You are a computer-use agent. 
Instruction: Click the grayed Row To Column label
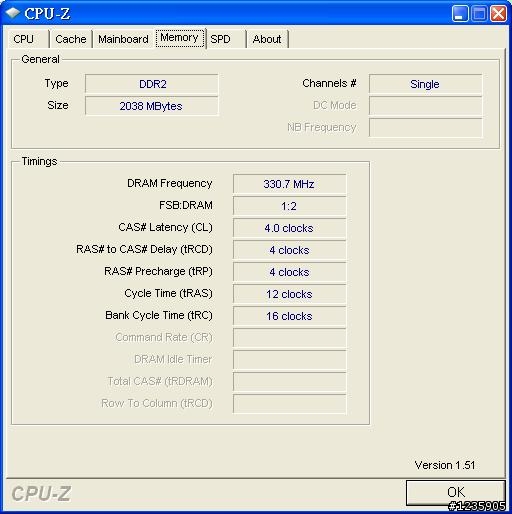(x=157, y=403)
